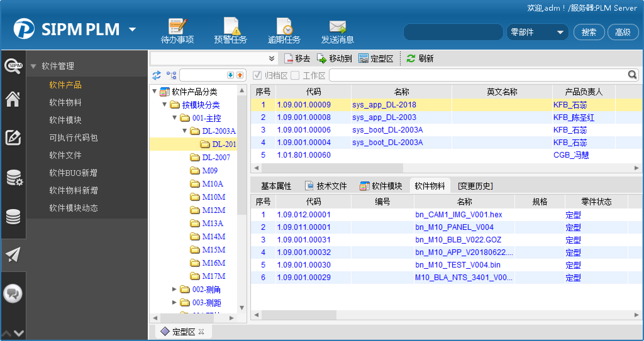Image resolution: width=644 pixels, height=341 pixels.
Task: Click the tree refresh arrows icon
Action: (157, 75)
